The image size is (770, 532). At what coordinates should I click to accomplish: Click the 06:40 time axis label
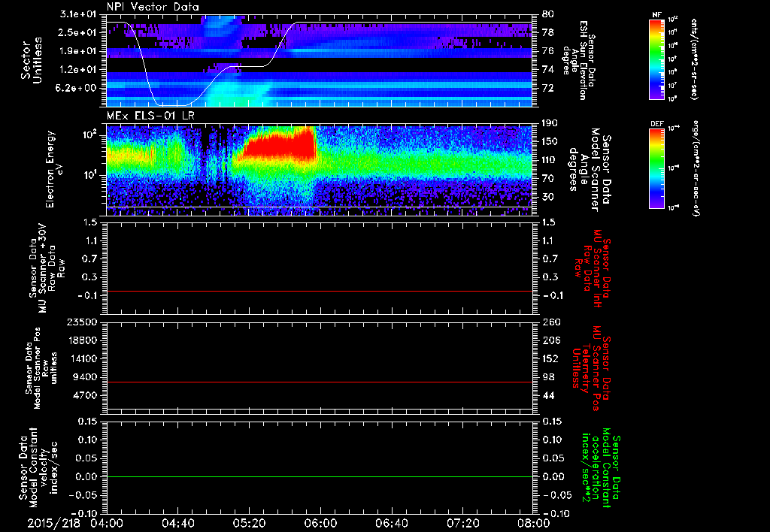[391, 523]
